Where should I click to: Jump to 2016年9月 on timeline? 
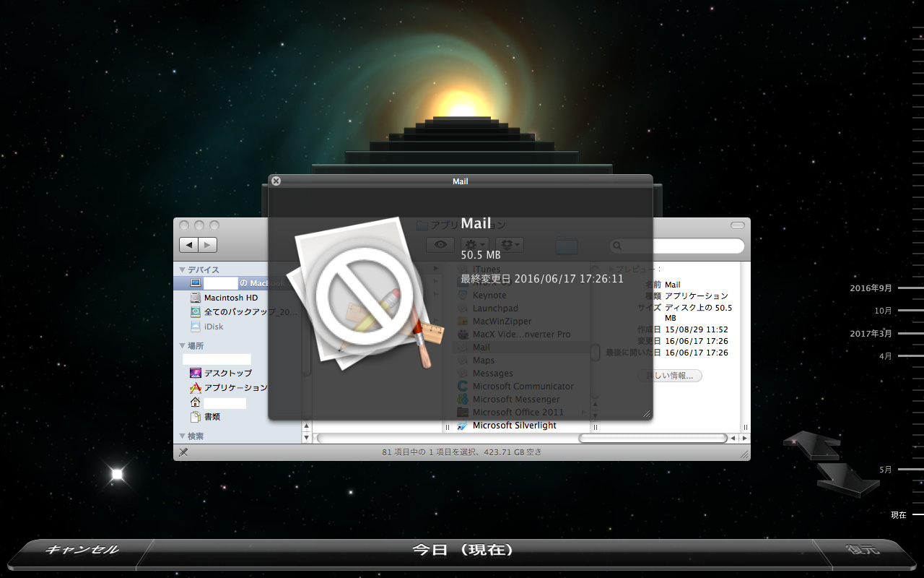coord(871,288)
